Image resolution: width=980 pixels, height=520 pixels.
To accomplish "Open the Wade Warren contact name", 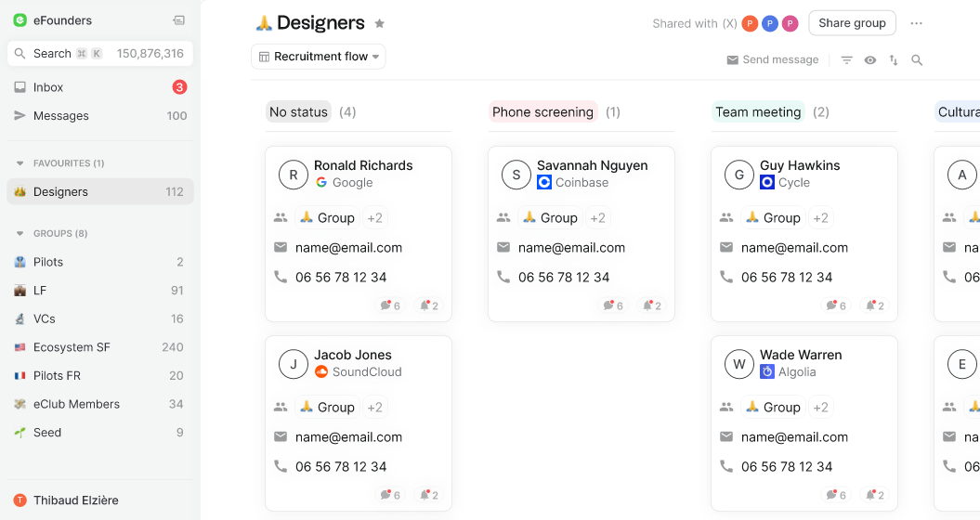I will tap(801, 355).
